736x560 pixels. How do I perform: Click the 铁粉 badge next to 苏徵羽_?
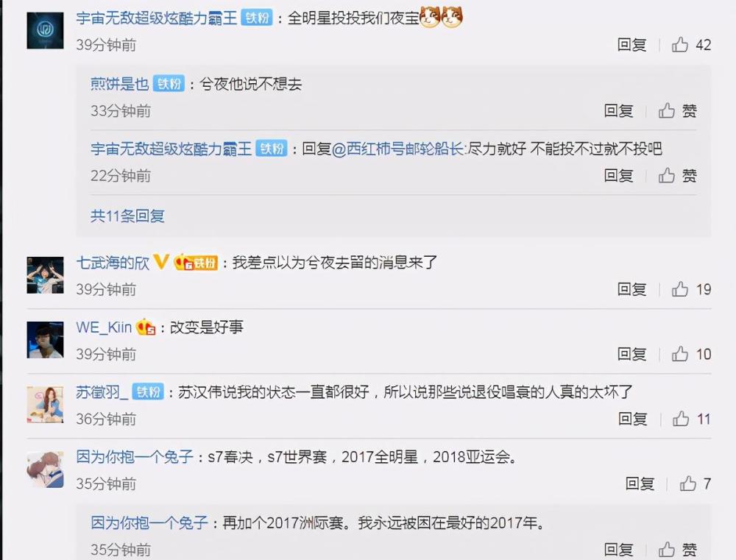tap(148, 391)
